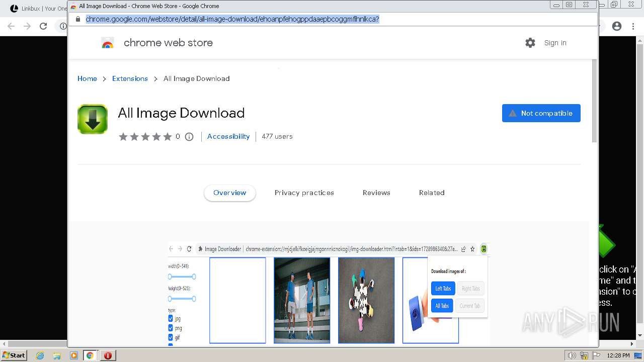Image resolution: width=644 pixels, height=362 pixels.
Task: Click the red taskbar icon next to Chrome
Action: coord(108,355)
